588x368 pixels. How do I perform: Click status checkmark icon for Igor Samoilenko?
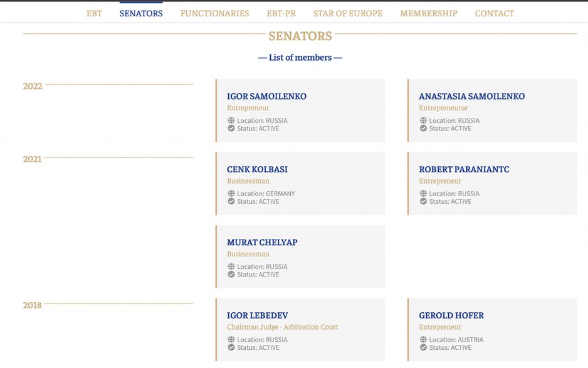coord(231,129)
